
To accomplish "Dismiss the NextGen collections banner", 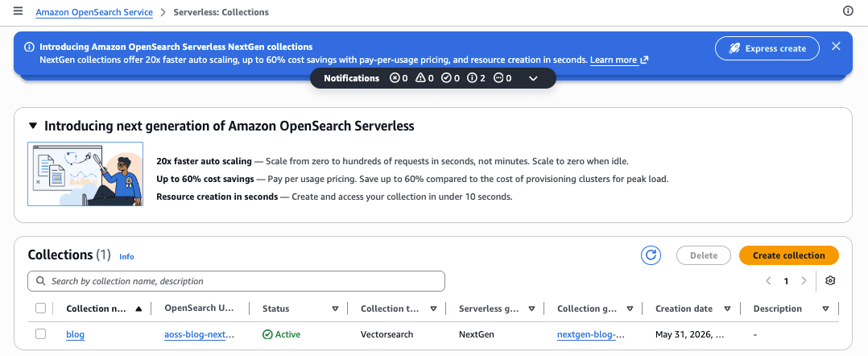I will tap(836, 47).
